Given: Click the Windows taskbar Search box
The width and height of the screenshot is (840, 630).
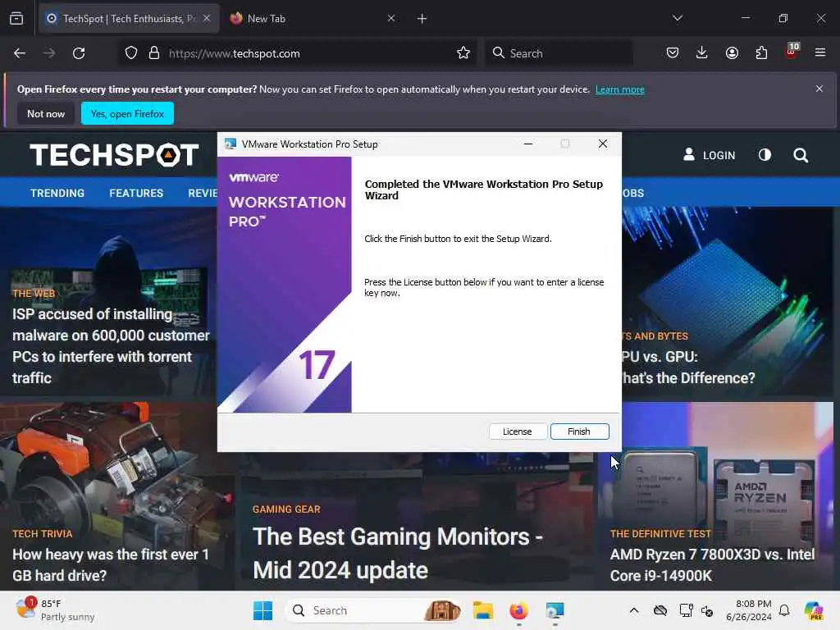Looking at the screenshot, I should tap(374, 610).
